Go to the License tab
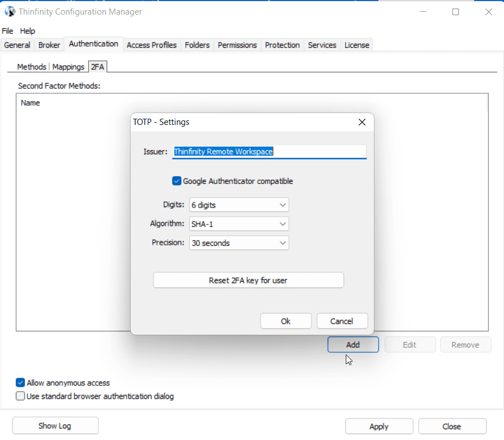 357,45
